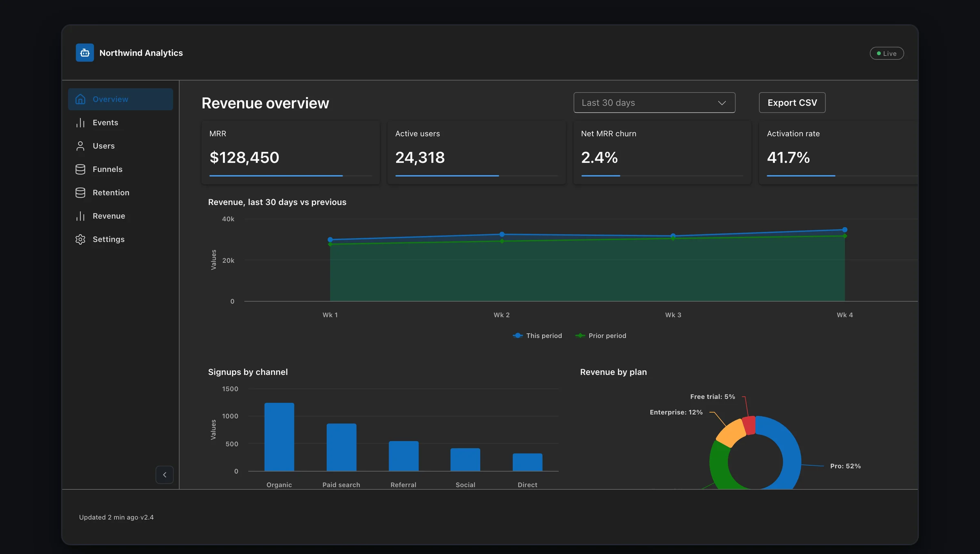Click the Live status badge
980x554 pixels.
tap(887, 54)
